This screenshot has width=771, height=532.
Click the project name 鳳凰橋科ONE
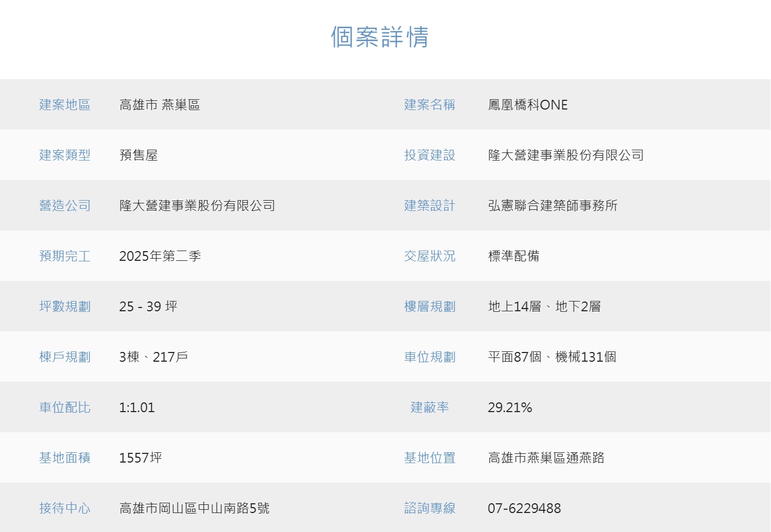click(528, 105)
